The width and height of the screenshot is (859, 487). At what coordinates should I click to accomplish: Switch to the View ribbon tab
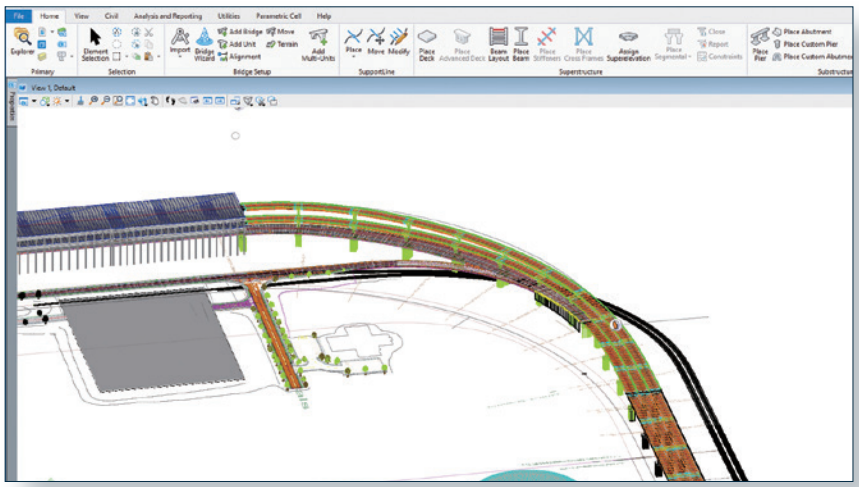point(82,16)
